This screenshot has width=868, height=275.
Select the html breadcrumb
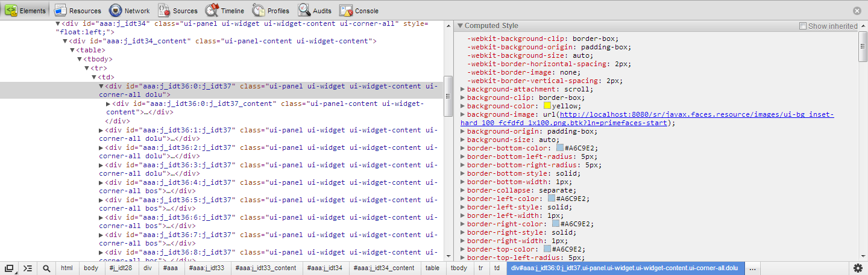(67, 268)
